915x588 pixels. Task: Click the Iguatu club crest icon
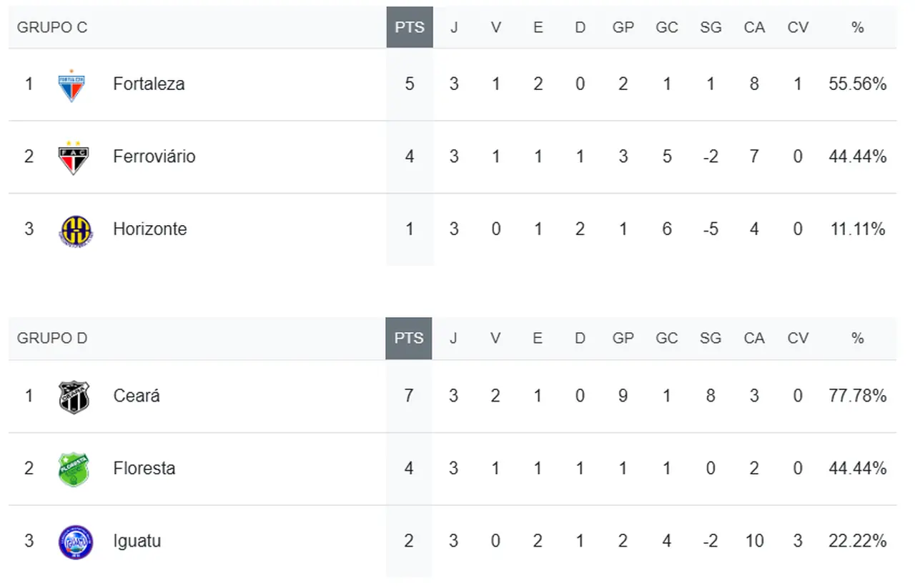point(75,542)
